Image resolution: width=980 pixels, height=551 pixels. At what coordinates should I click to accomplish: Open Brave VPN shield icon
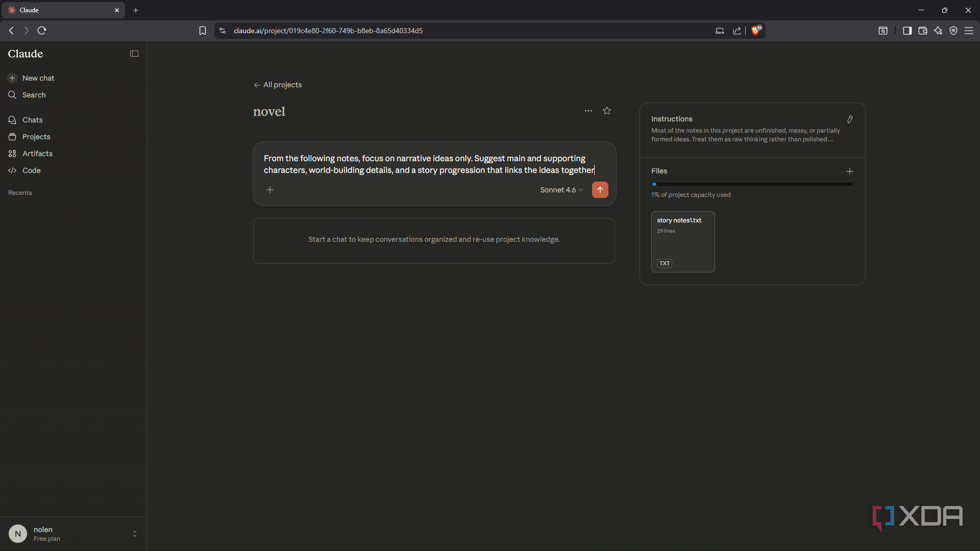click(953, 31)
